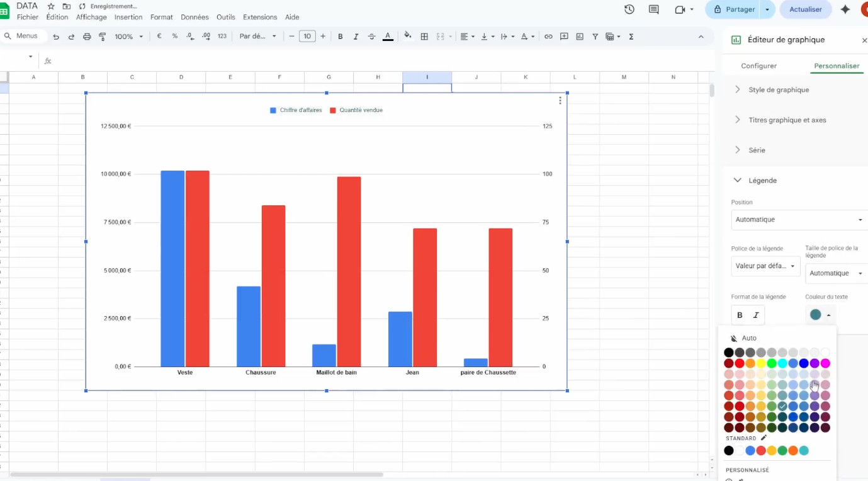Open Fichier menu

(28, 17)
